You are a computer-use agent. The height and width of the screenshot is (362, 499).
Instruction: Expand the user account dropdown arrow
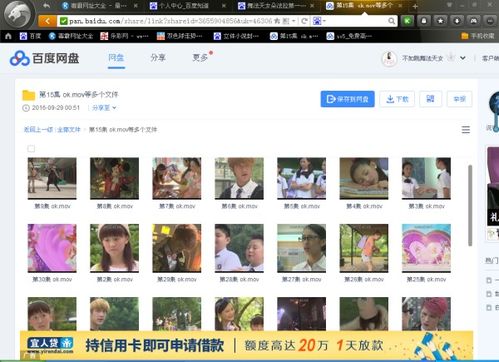[x=463, y=58]
